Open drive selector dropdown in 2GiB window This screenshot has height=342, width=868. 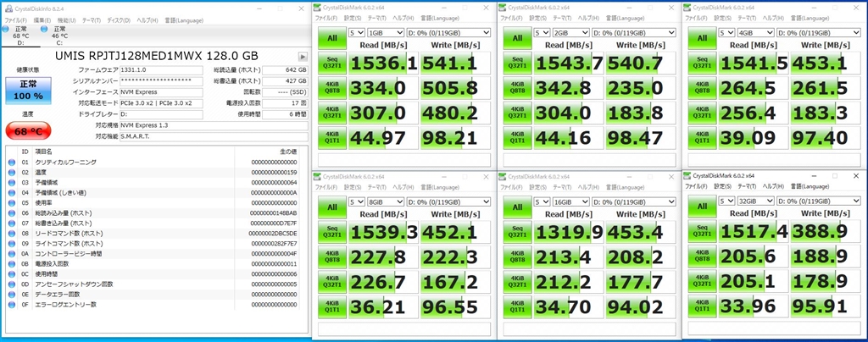coord(634,33)
